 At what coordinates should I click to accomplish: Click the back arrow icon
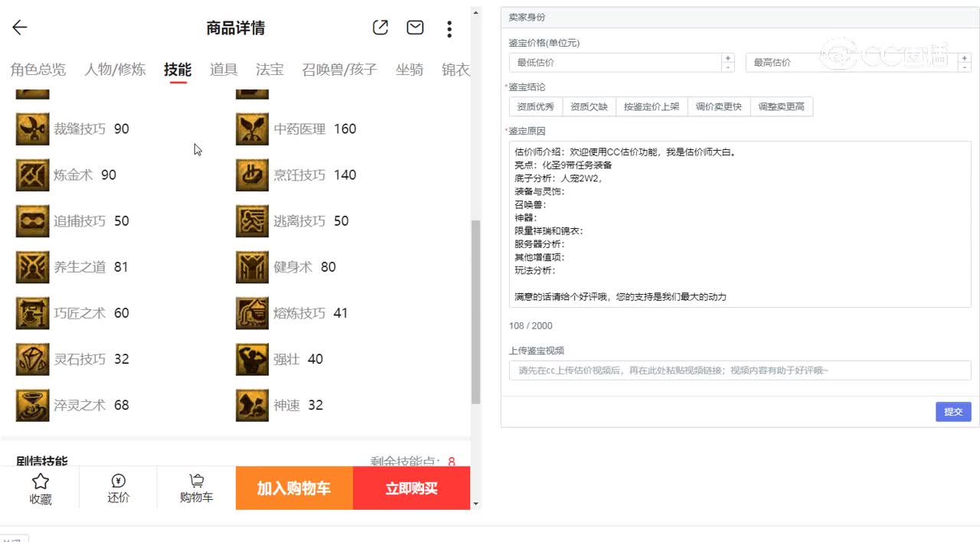18,27
